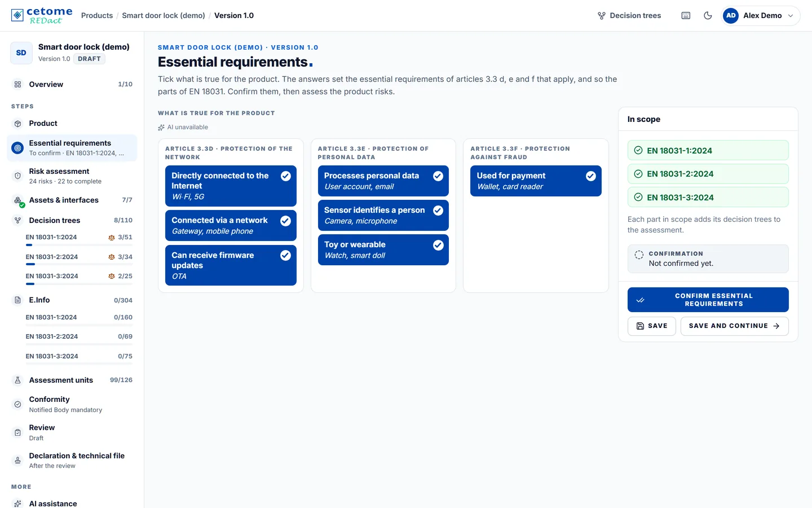Click the Declaration stamp icon
The width and height of the screenshot is (812, 508).
pos(17,461)
